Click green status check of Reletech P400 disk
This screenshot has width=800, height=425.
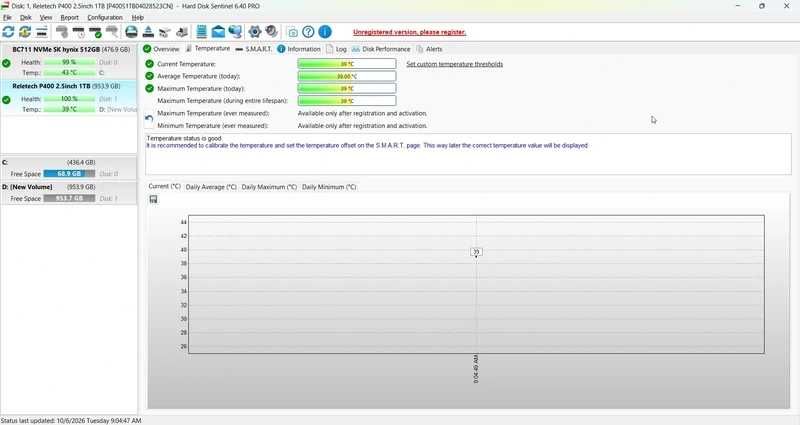click(x=6, y=100)
